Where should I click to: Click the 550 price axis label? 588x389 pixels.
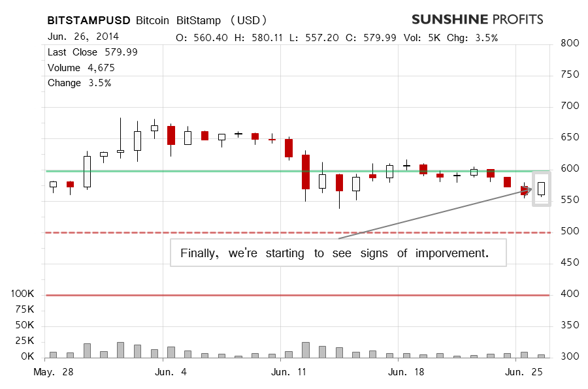click(570, 200)
